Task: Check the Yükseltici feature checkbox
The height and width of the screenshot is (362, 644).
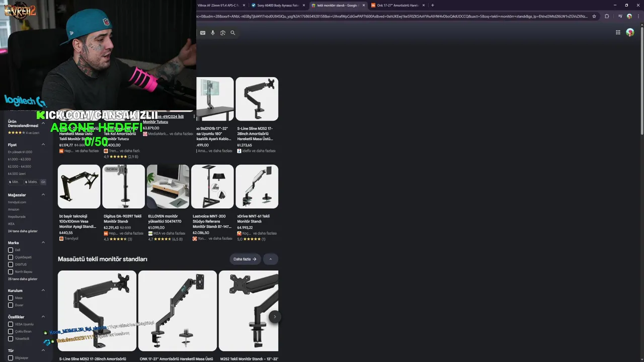Action: pos(11,339)
